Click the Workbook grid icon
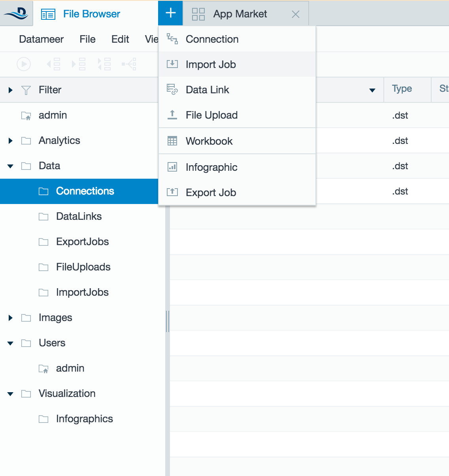This screenshot has height=476, width=449. 172,141
